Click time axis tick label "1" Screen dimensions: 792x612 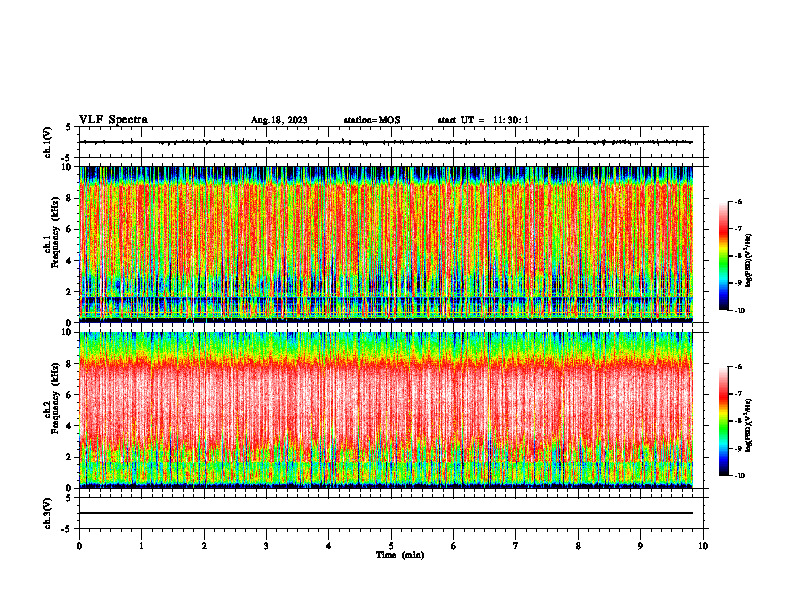tap(141, 546)
